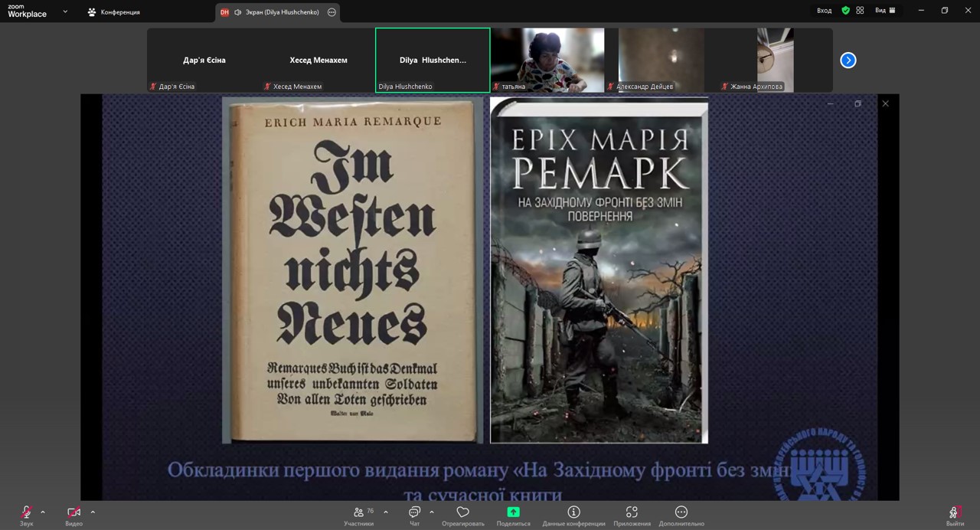The width and height of the screenshot is (980, 530).
Task: Open Отреагировать reactions heart icon
Action: coord(462,512)
